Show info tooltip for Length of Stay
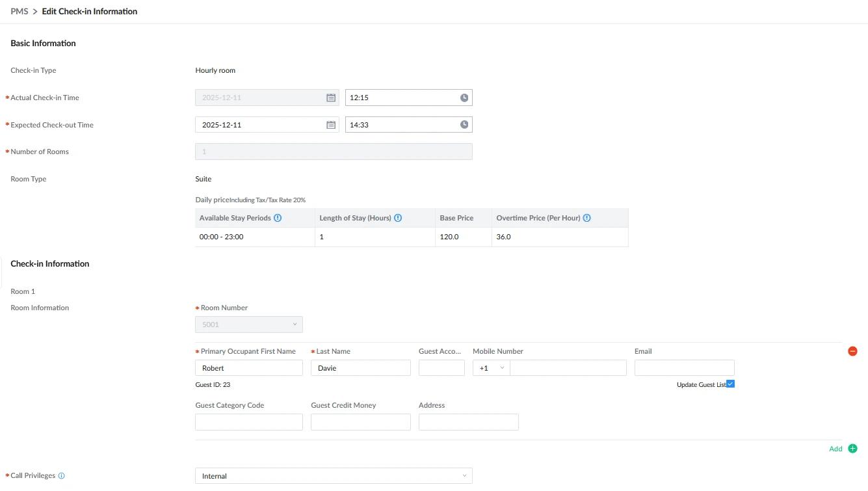The image size is (868, 491). coord(398,218)
